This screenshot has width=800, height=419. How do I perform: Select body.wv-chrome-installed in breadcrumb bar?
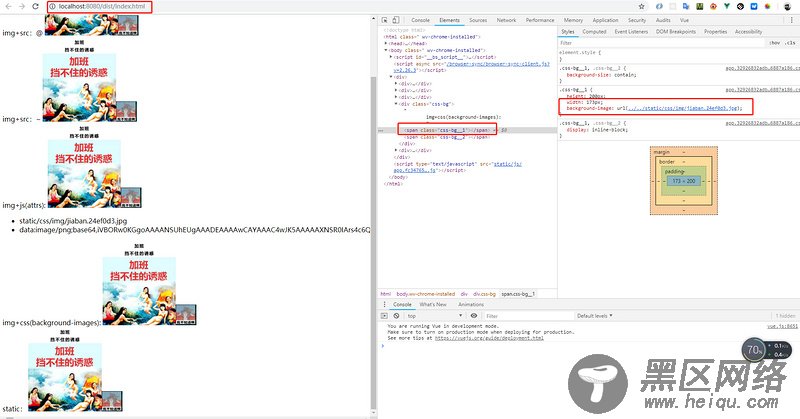pos(426,294)
